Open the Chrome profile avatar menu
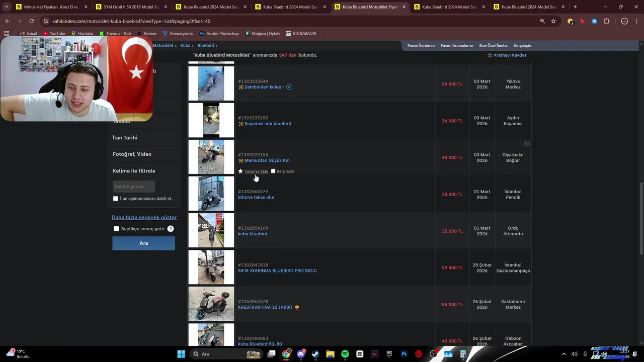The width and height of the screenshot is (644, 362). point(624,21)
